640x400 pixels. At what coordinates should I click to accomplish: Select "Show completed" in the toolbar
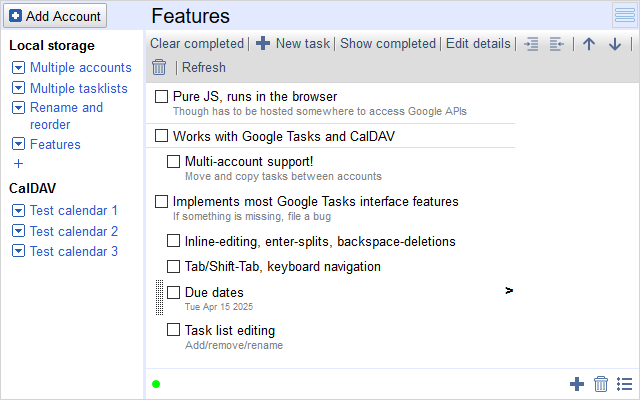click(388, 44)
